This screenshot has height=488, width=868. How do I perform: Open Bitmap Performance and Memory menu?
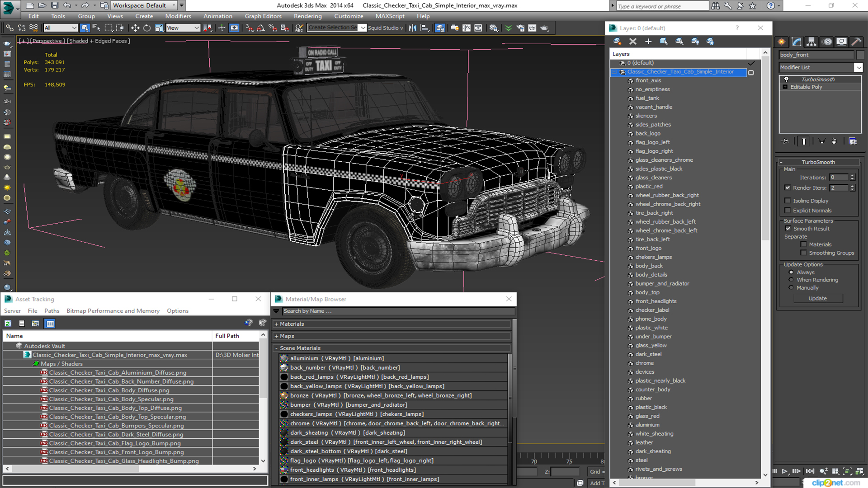(x=113, y=311)
